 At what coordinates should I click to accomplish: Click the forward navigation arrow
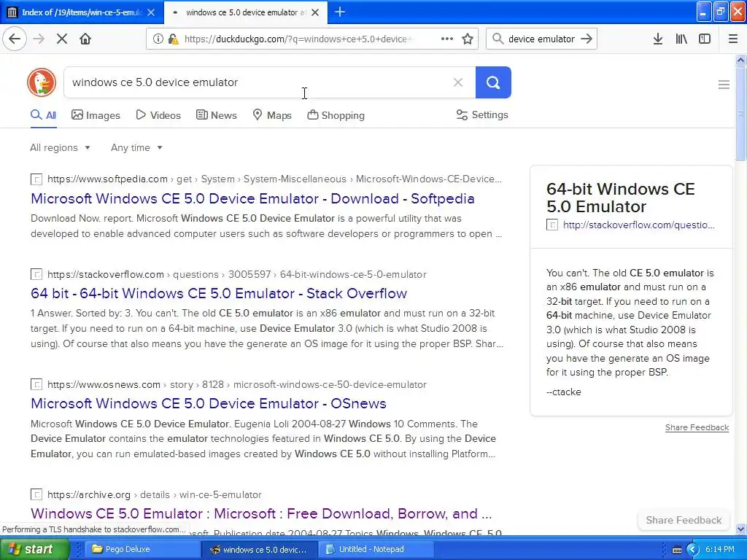click(x=39, y=39)
